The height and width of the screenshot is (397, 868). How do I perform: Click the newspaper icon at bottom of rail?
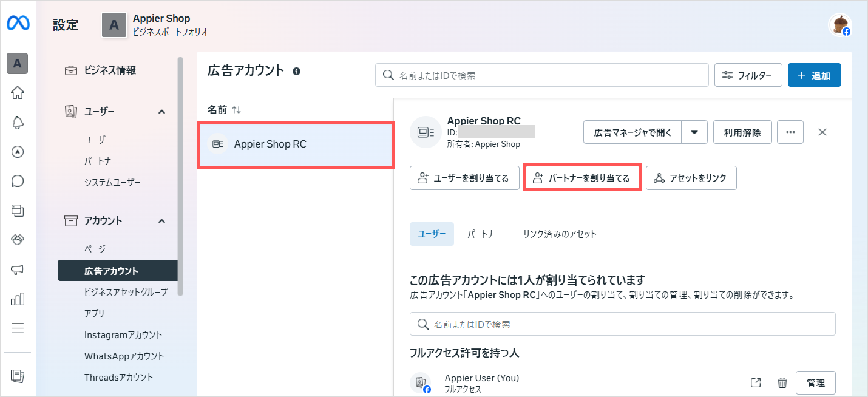click(18, 376)
